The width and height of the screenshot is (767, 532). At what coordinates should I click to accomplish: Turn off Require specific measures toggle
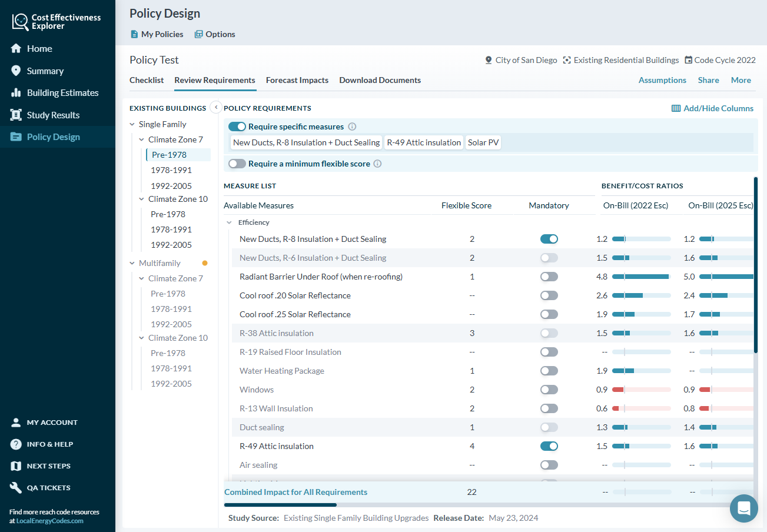pyautogui.click(x=237, y=127)
